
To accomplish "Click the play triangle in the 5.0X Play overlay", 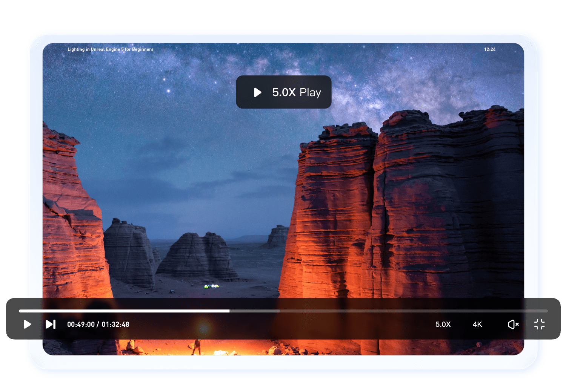I will tap(257, 92).
